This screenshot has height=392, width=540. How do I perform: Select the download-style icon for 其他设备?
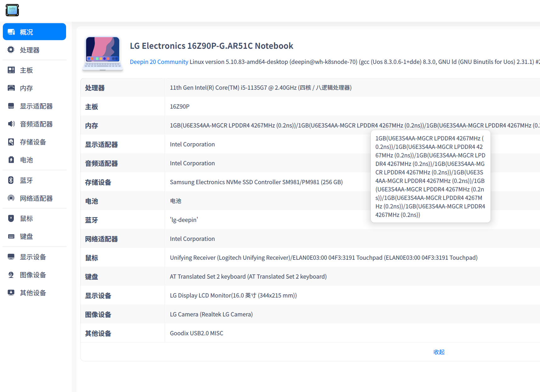coord(11,293)
